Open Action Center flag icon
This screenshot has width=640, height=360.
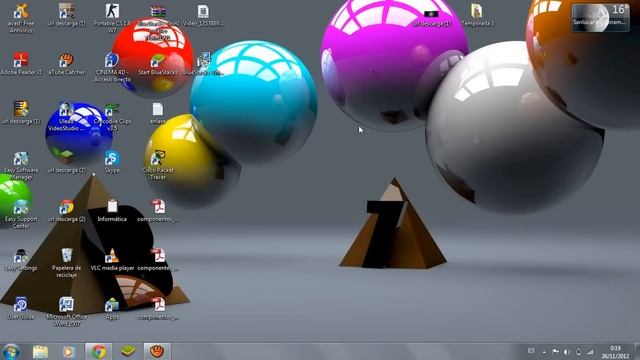point(556,351)
